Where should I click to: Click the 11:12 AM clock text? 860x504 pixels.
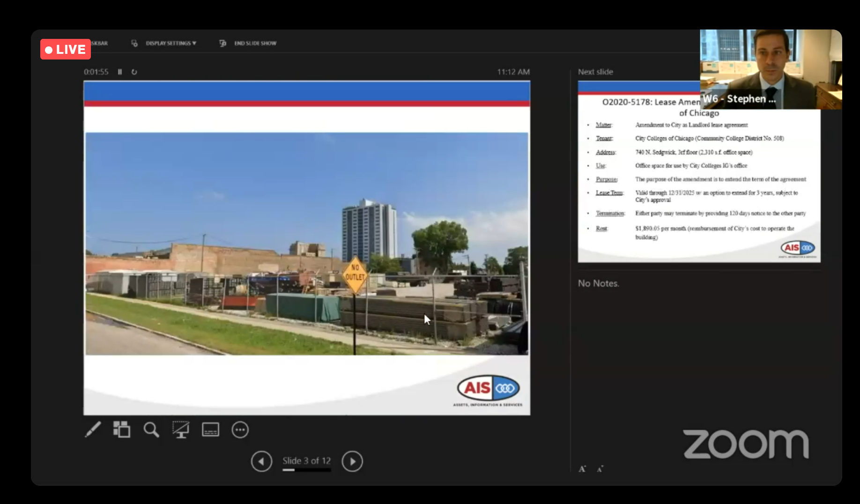point(513,72)
